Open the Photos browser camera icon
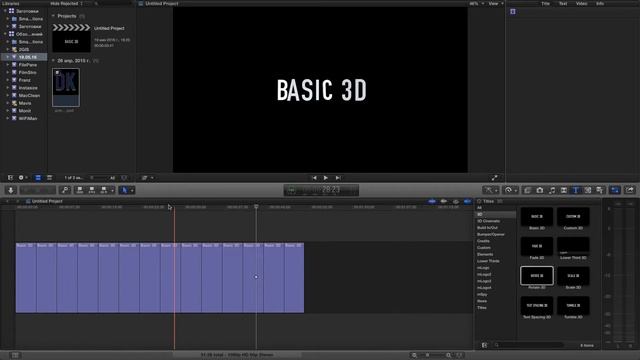This screenshot has width=640, height=360. [x=540, y=190]
